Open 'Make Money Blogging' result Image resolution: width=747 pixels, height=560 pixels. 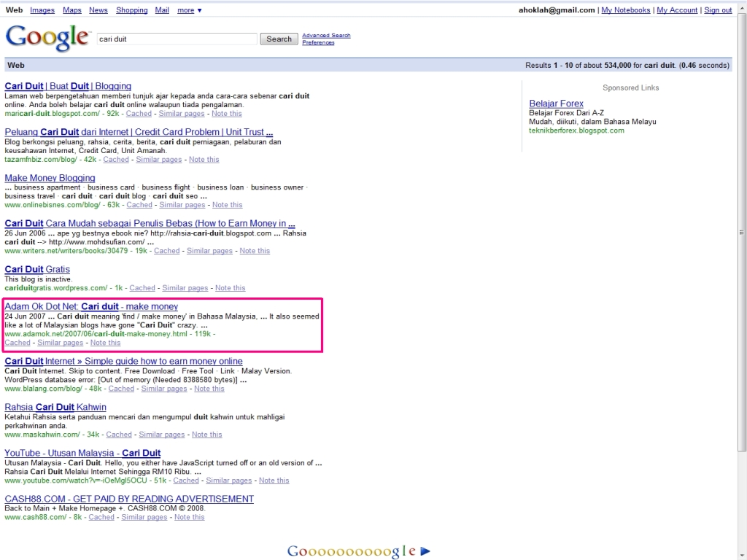pyautogui.click(x=50, y=178)
